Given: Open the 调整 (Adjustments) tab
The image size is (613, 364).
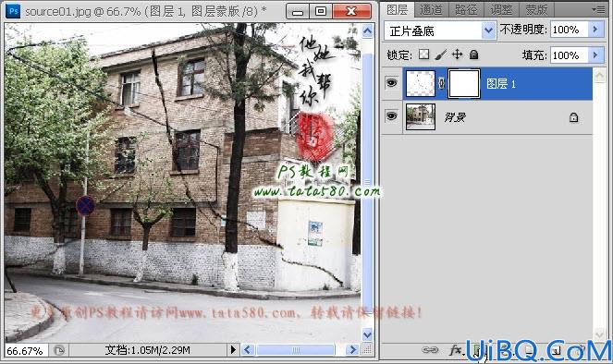Looking at the screenshot, I should [501, 9].
